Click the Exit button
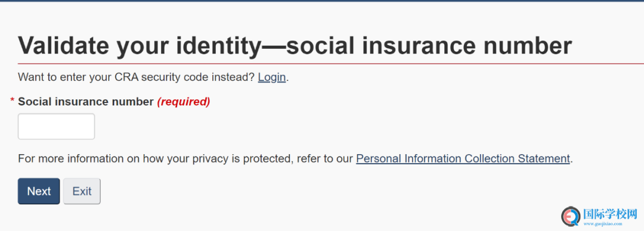 (x=82, y=191)
